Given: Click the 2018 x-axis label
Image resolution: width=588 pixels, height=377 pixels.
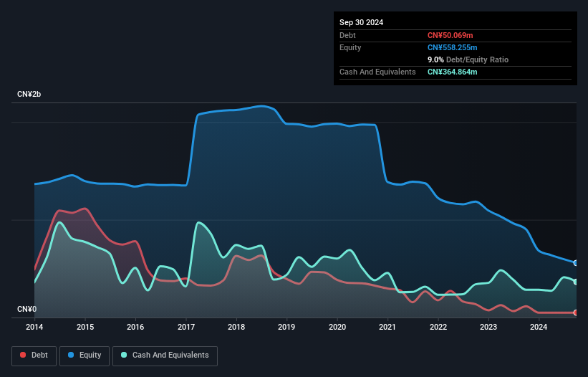Looking at the screenshot, I should pyautogui.click(x=236, y=327).
